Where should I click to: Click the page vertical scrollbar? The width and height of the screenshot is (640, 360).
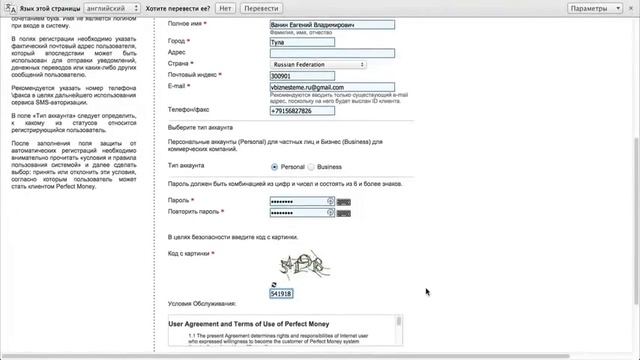pos(636,220)
